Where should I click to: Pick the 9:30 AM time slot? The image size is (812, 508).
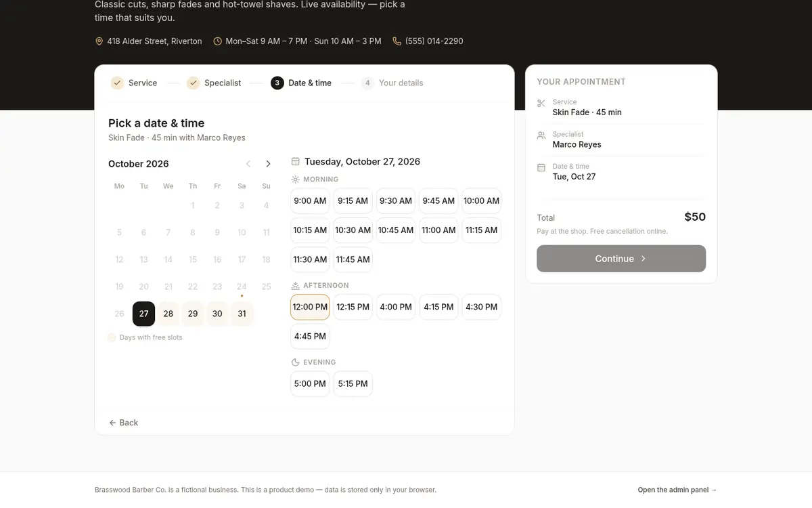pyautogui.click(x=396, y=200)
